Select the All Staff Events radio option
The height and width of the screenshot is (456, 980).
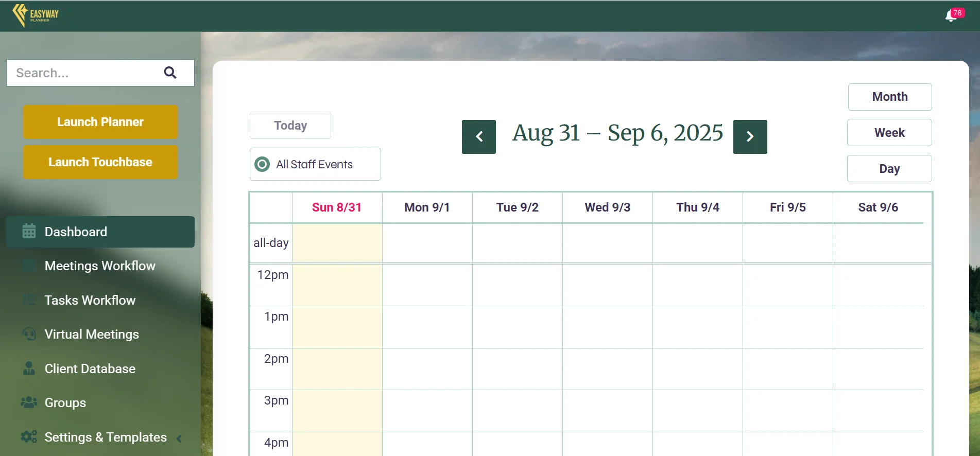click(263, 164)
